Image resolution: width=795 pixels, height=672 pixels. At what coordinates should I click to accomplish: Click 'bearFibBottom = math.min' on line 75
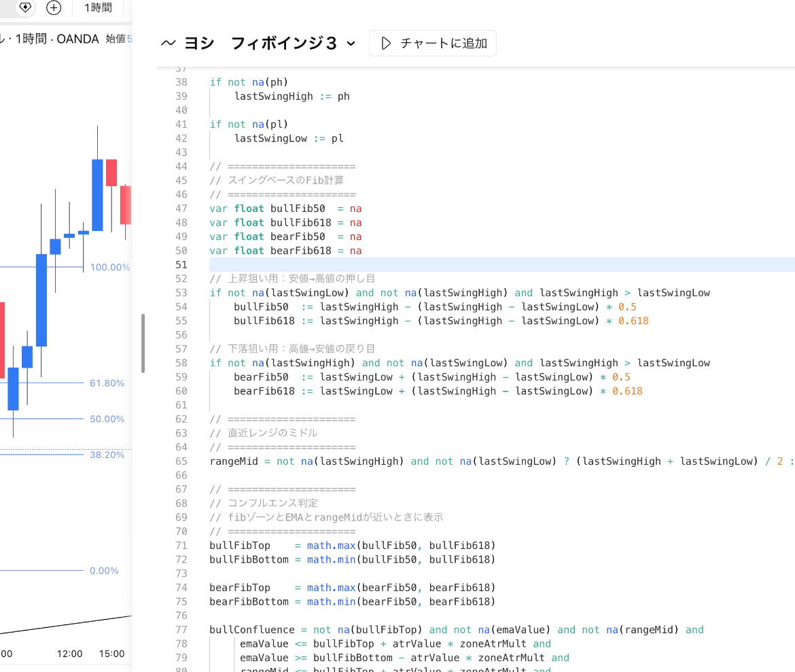353,601
